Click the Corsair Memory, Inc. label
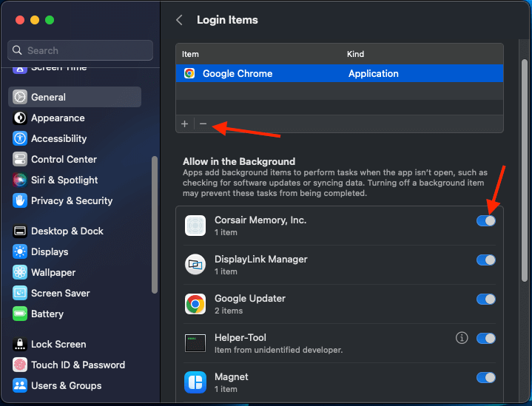532x406 pixels. [x=260, y=220]
